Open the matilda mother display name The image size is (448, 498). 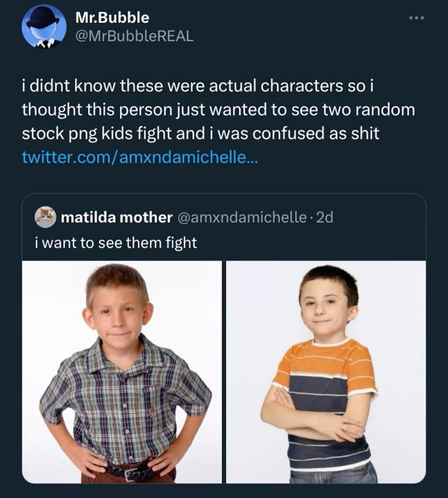point(116,217)
